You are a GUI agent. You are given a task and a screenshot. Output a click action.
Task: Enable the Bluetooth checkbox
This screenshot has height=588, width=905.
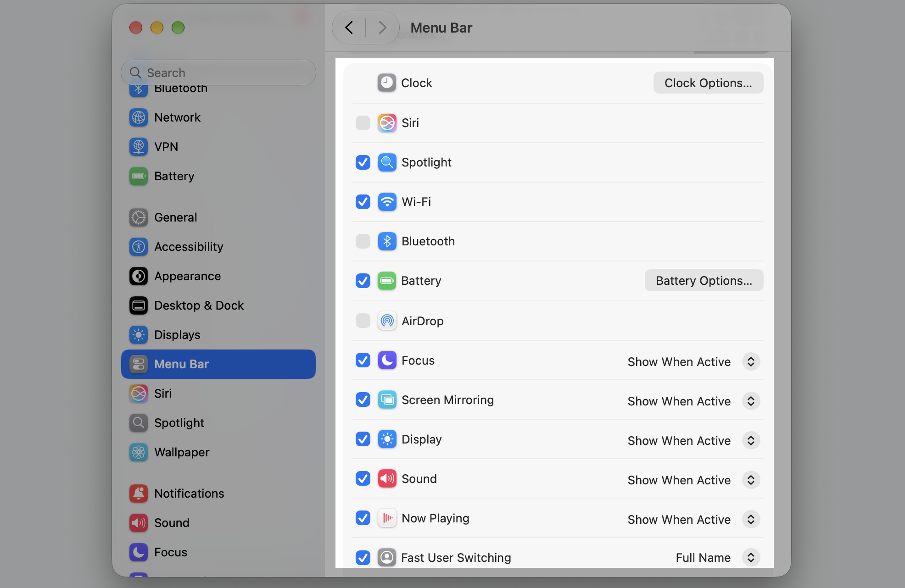pos(363,241)
